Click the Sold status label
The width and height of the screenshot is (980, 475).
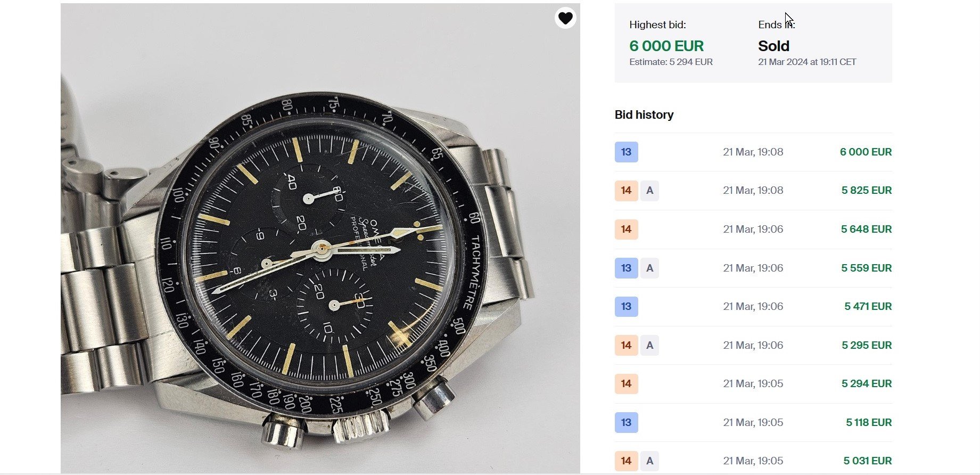pos(773,46)
